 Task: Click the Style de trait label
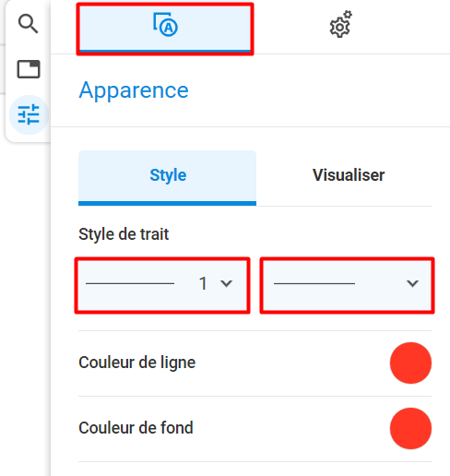(x=124, y=234)
